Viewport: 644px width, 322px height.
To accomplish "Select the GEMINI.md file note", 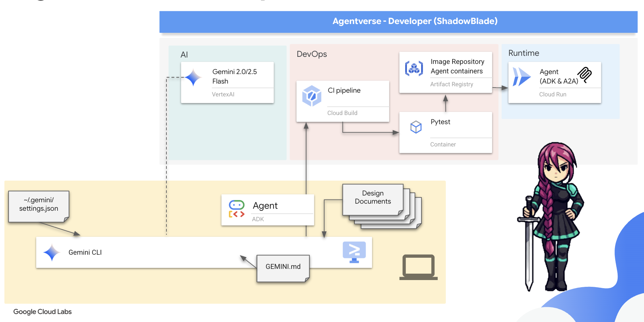I will click(x=283, y=267).
